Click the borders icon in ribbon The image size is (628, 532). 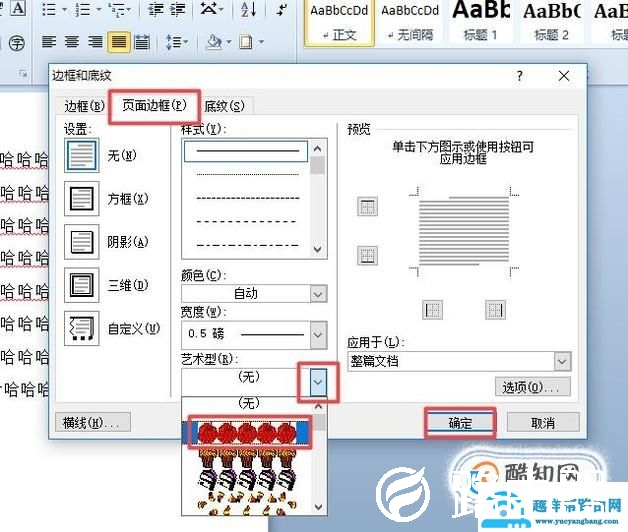click(x=246, y=42)
